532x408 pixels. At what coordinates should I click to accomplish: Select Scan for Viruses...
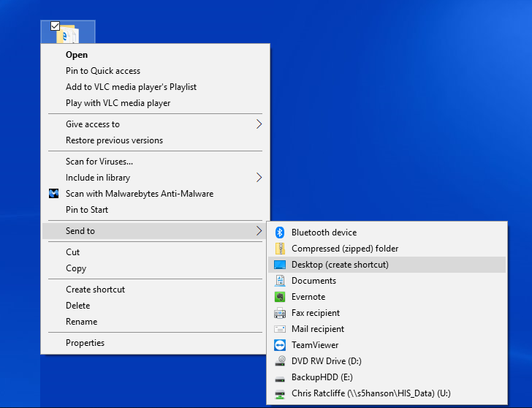click(x=156, y=162)
